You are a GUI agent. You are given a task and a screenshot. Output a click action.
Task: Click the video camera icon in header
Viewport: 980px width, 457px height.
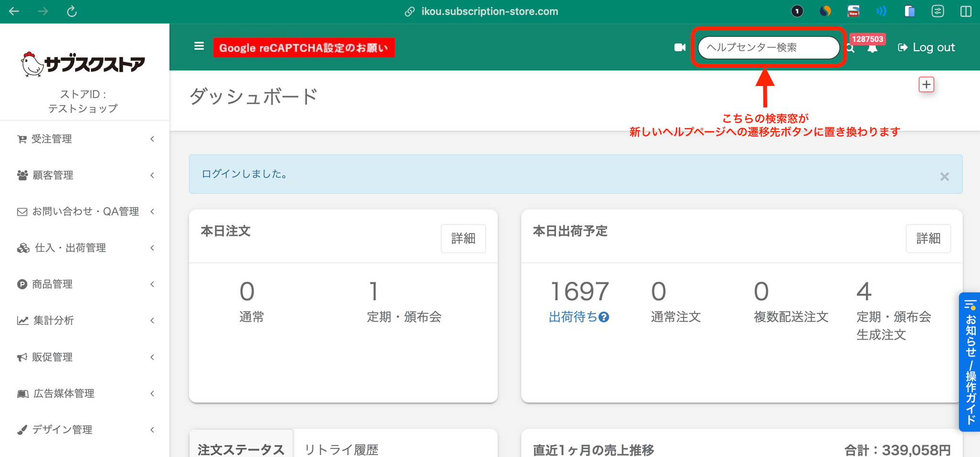679,47
